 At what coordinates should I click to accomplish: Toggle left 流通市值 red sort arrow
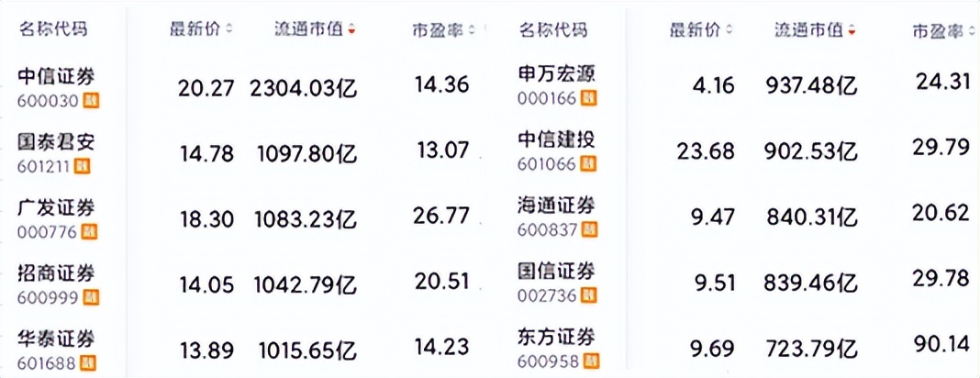click(351, 29)
